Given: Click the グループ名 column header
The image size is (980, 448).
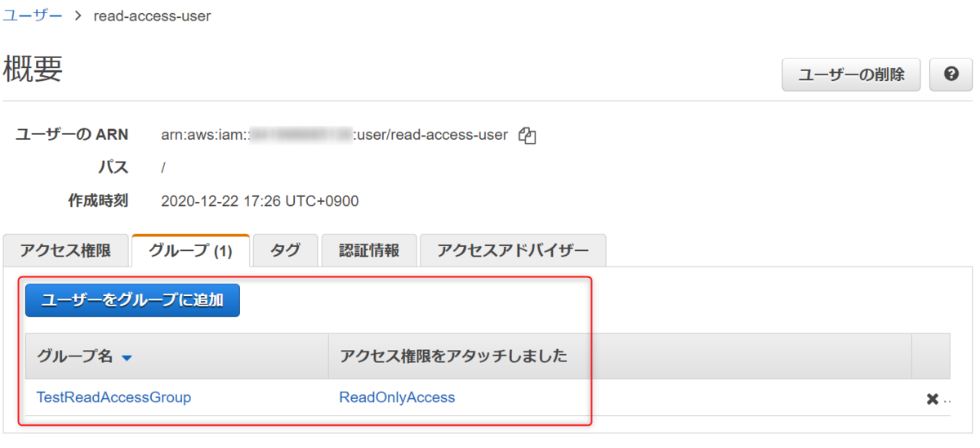Looking at the screenshot, I should (x=176, y=356).
